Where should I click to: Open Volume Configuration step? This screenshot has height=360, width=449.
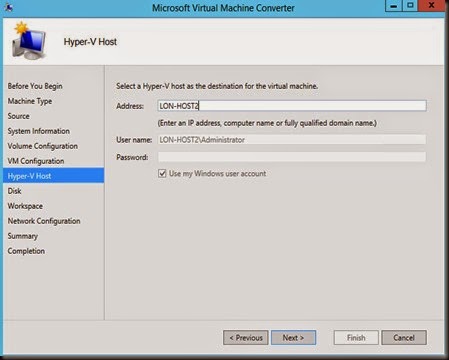(43, 146)
